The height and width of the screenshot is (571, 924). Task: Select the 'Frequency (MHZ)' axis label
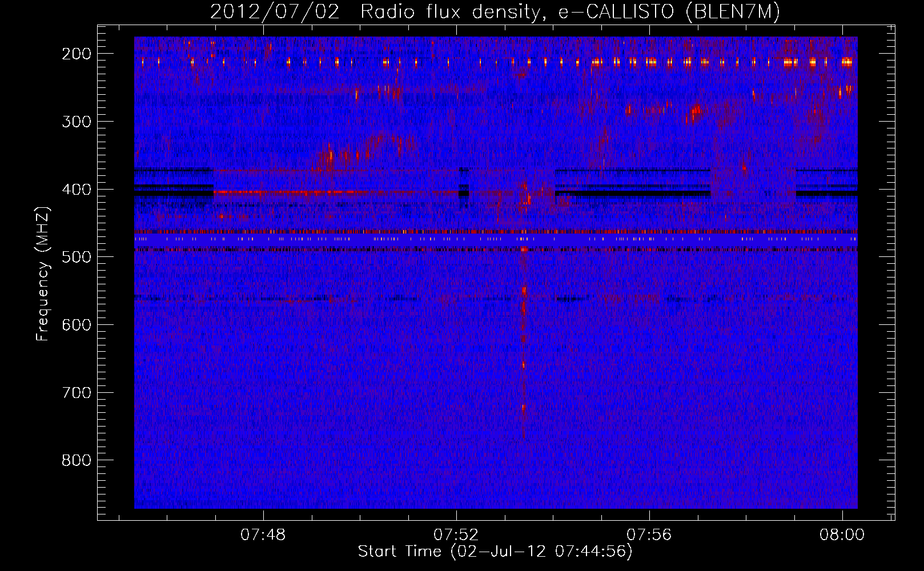click(x=43, y=274)
